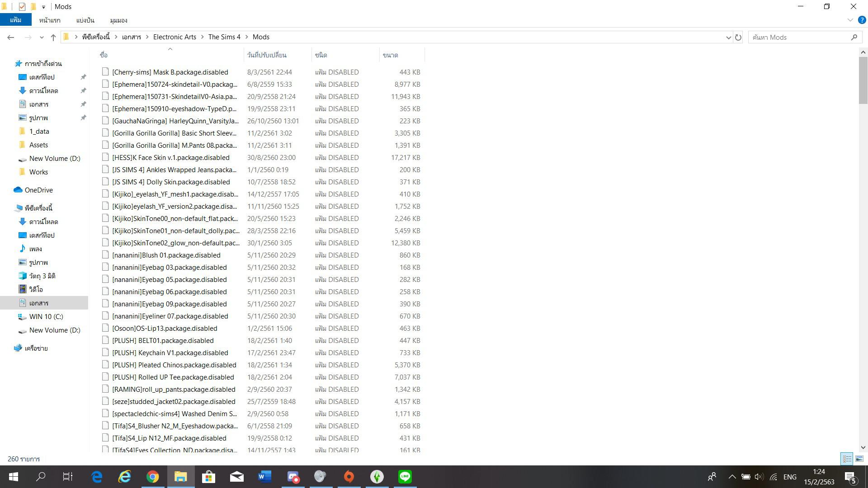Select [seze]studded_jacket02.package.disabled file
Viewport: 868px width, 488px height.
click(174, 402)
